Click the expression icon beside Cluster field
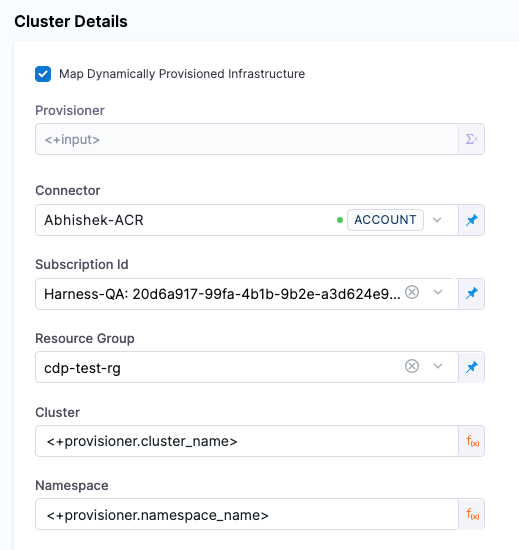 coord(472,441)
